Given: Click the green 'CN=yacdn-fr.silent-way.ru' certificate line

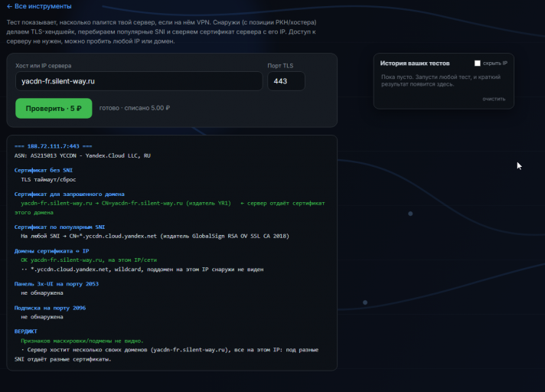Looking at the screenshot, I should [x=169, y=207].
